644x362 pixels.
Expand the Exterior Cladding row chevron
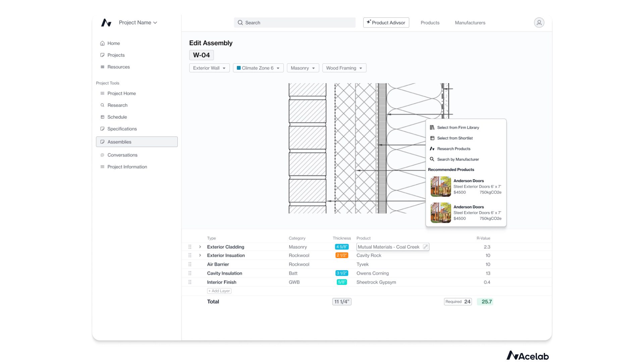(200, 247)
